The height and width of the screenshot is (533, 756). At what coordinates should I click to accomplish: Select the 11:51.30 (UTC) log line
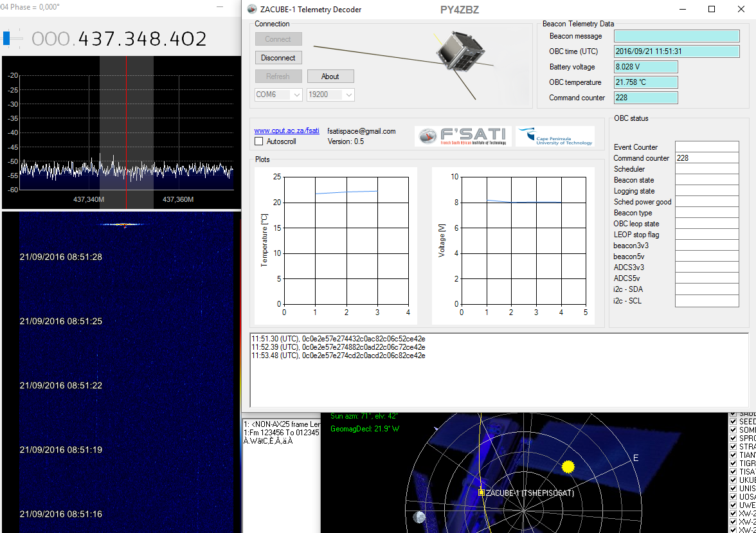pos(338,339)
